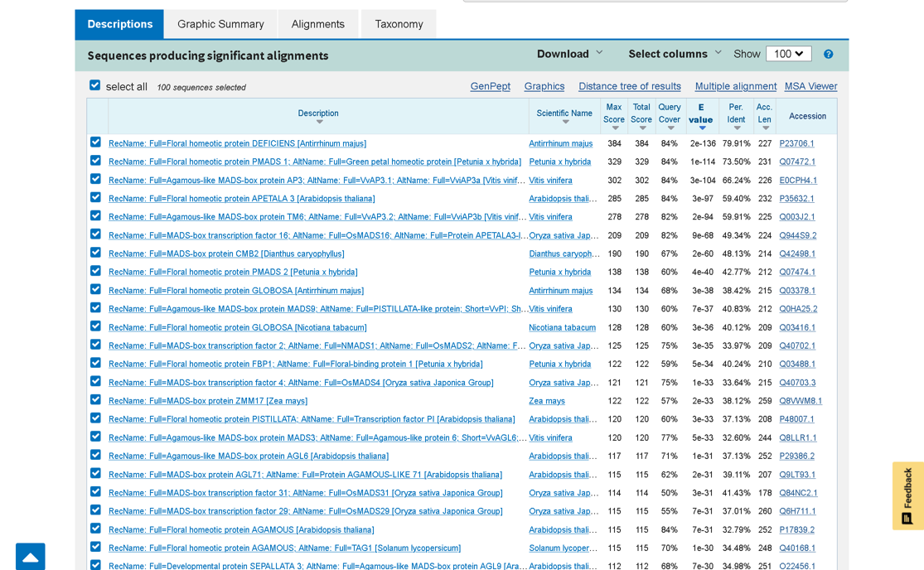The height and width of the screenshot is (570, 924).
Task: Open the AGL6 Arabidopsis description
Action: click(x=249, y=456)
